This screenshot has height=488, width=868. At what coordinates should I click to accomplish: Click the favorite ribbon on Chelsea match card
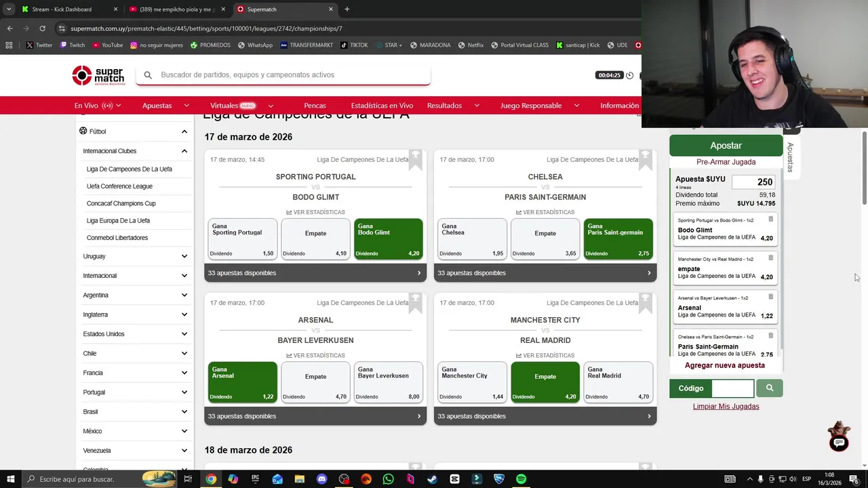click(646, 160)
